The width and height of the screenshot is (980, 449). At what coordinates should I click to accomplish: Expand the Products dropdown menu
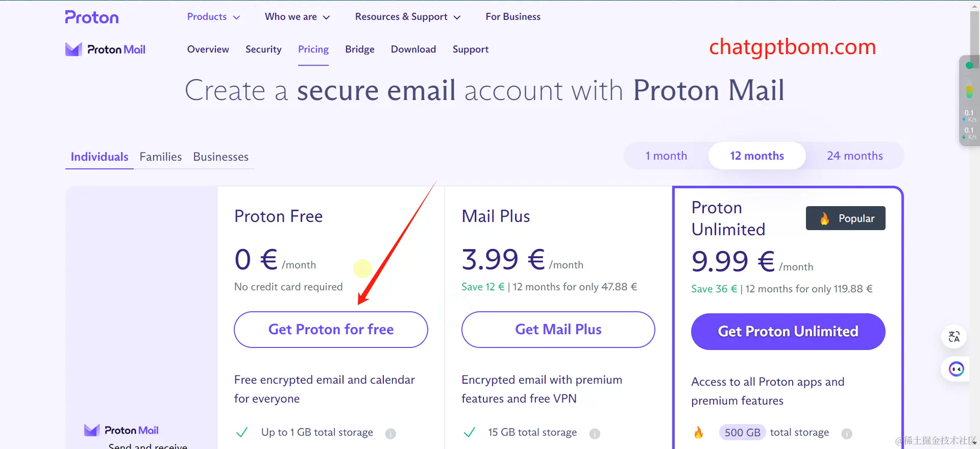(213, 17)
